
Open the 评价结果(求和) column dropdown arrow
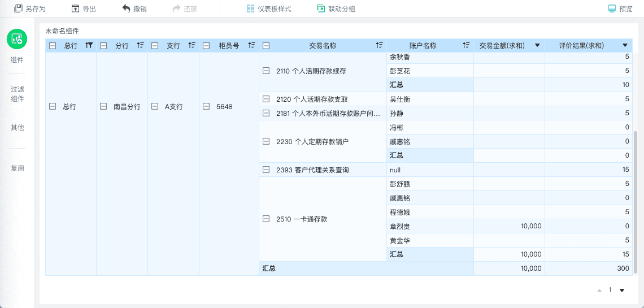point(625,46)
